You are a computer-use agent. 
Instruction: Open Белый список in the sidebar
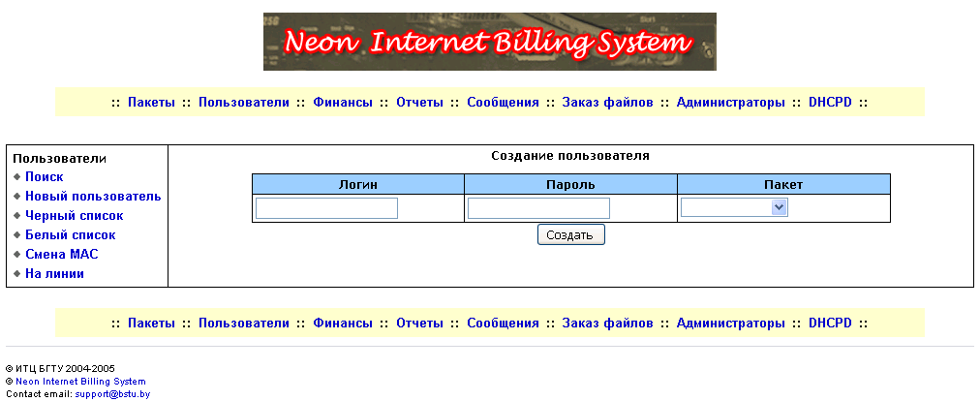point(70,235)
